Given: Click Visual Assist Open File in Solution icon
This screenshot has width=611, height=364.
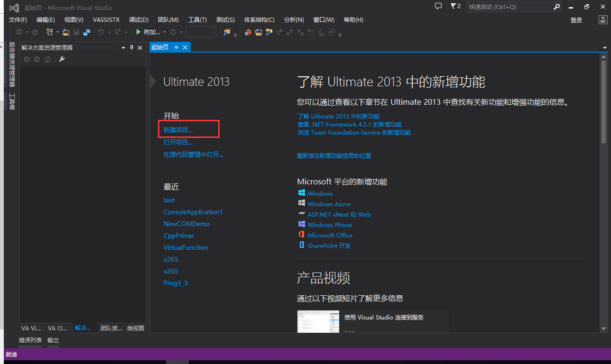Looking at the screenshot, I should click(x=259, y=32).
